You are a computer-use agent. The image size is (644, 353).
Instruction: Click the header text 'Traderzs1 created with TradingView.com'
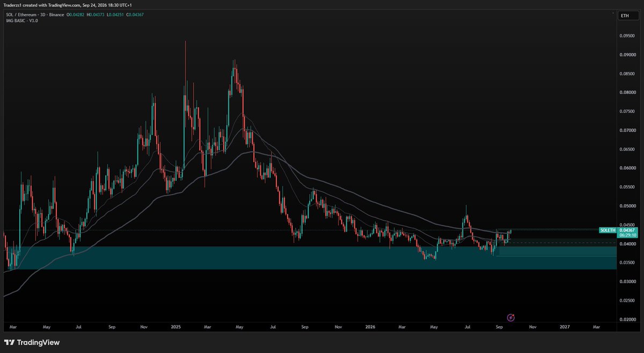[43, 5]
